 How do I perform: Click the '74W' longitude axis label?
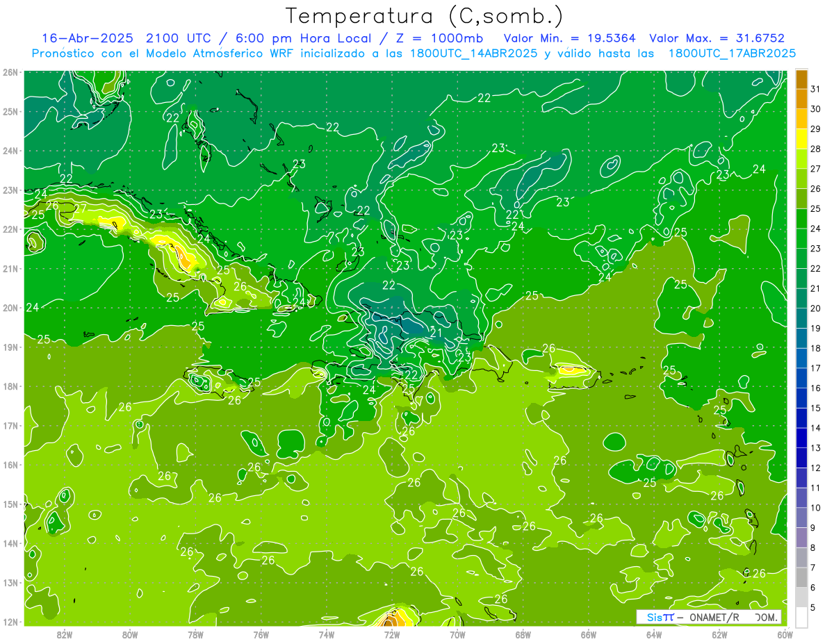pos(327,634)
